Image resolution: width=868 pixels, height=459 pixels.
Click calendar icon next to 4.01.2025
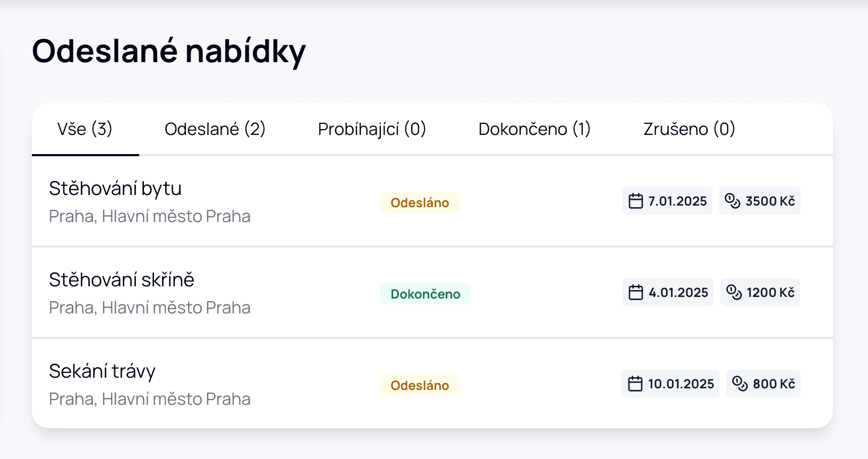pyautogui.click(x=635, y=293)
